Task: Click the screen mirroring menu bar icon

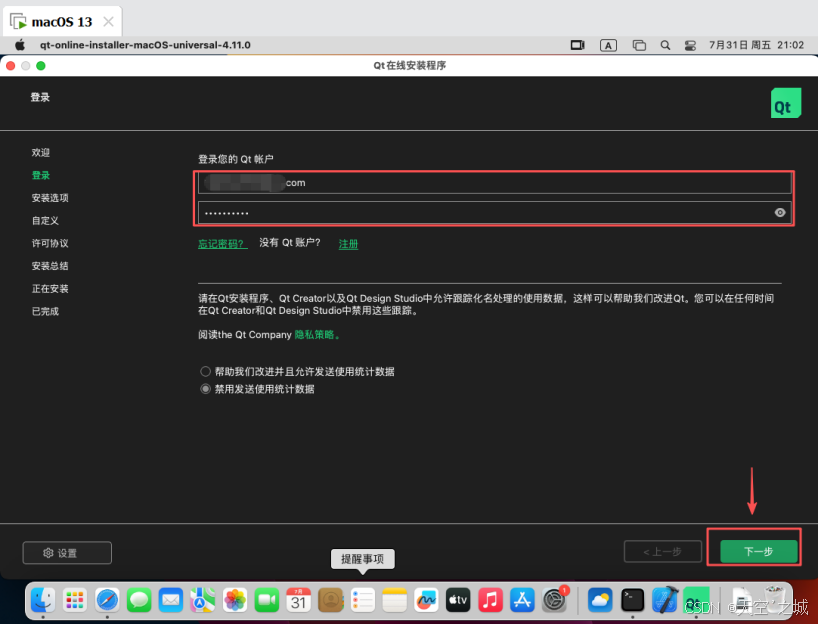Action: [578, 45]
